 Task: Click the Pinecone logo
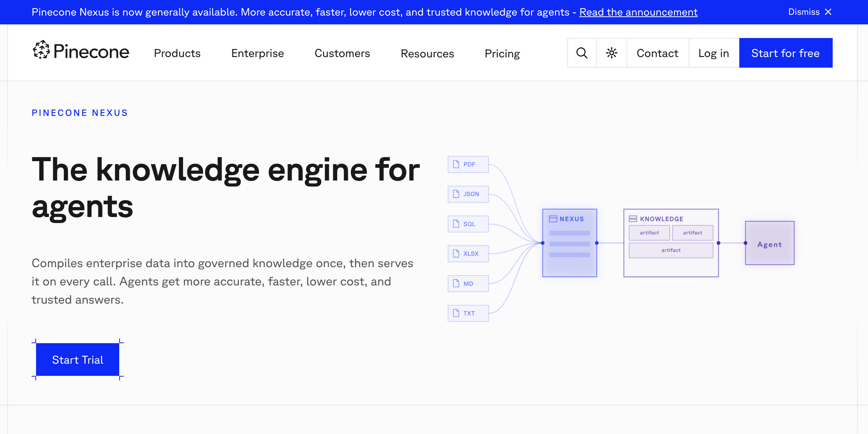click(x=81, y=51)
